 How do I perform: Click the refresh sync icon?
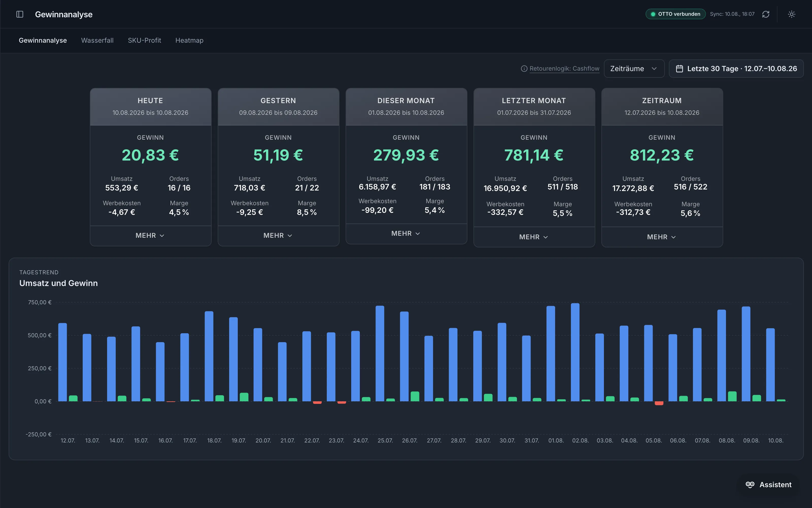[766, 14]
